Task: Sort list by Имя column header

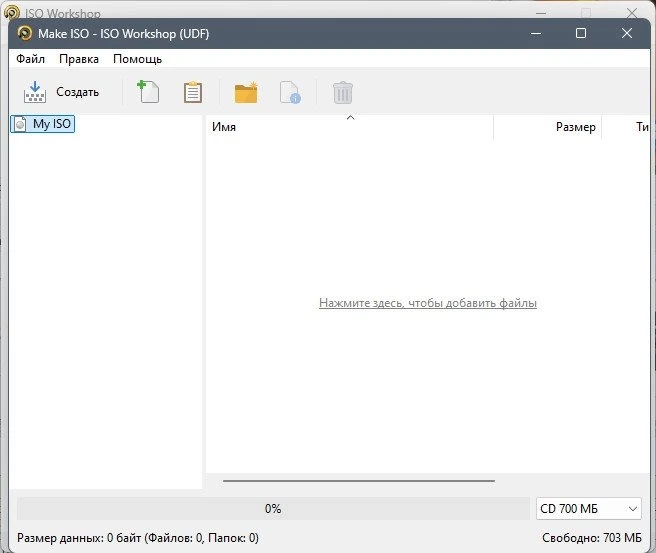Action: point(350,127)
